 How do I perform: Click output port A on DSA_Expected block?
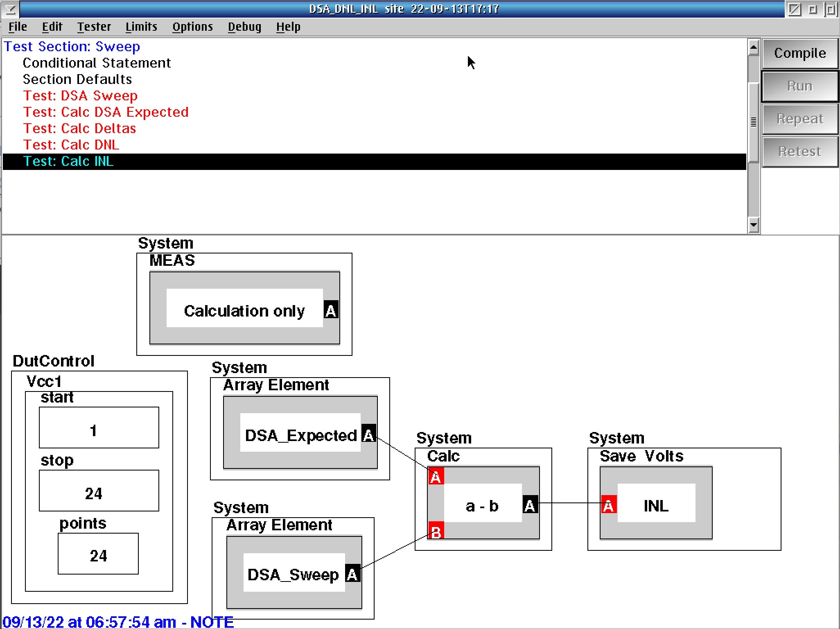point(368,434)
